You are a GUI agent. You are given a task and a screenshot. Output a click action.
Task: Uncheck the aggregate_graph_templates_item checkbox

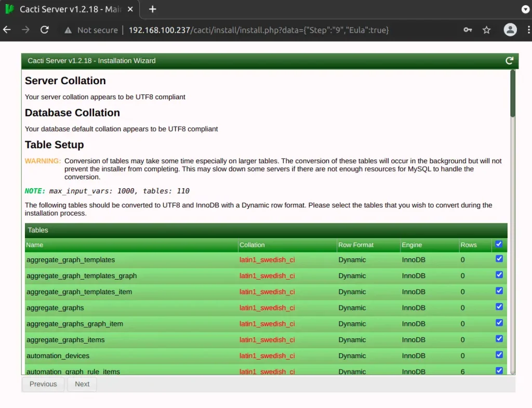point(499,291)
